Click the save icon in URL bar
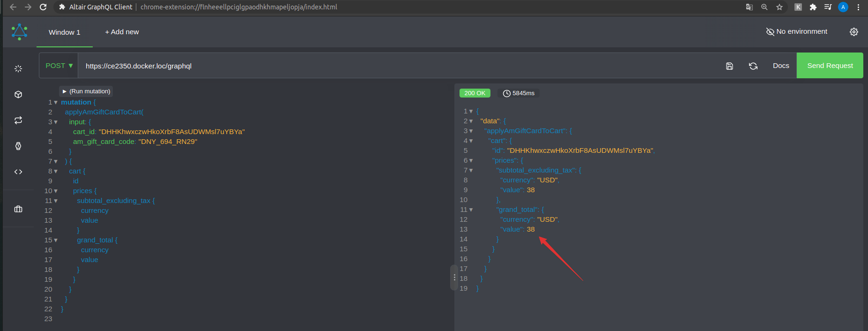 click(729, 66)
